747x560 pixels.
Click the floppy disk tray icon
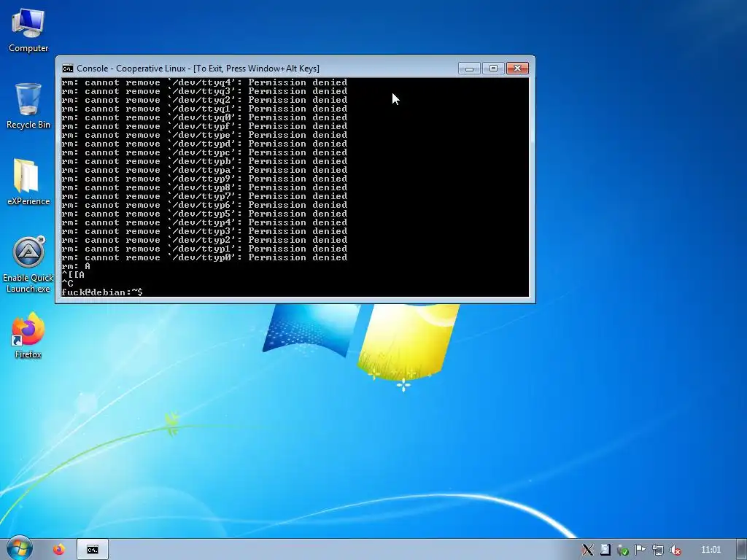(605, 550)
